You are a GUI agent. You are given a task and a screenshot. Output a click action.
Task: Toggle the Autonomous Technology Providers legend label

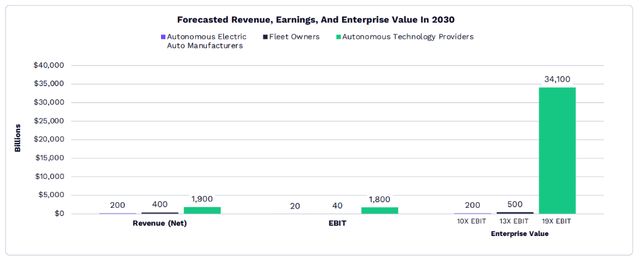tap(408, 37)
